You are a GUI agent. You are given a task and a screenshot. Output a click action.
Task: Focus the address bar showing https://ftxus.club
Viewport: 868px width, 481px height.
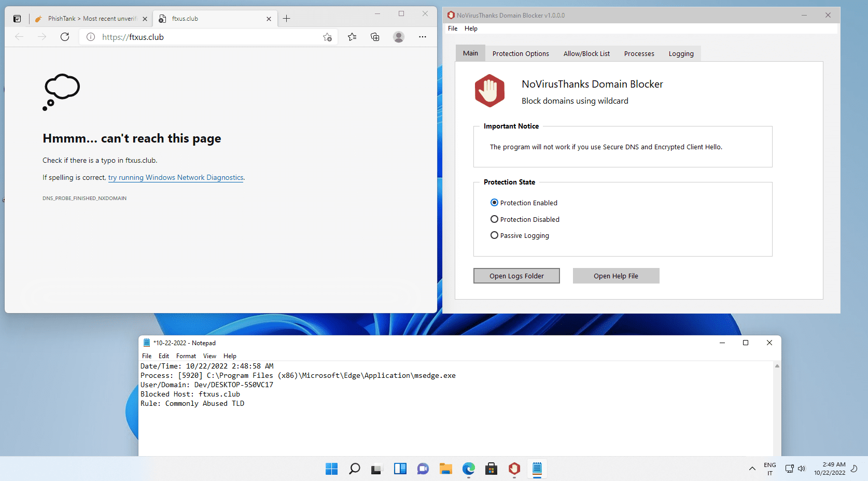point(207,37)
